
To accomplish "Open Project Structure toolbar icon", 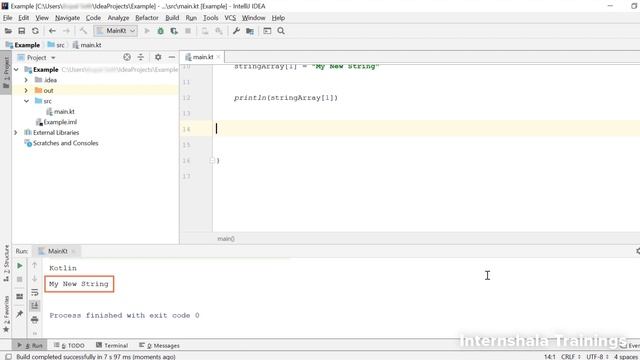I will [x=250, y=31].
